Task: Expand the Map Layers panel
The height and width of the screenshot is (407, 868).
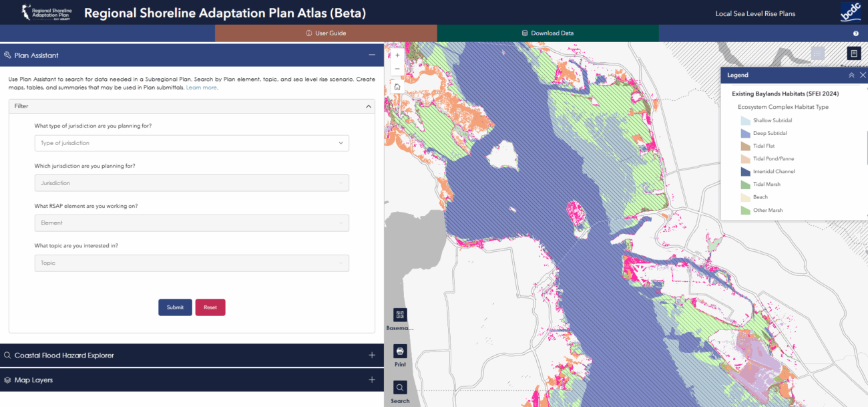Action: tap(372, 380)
